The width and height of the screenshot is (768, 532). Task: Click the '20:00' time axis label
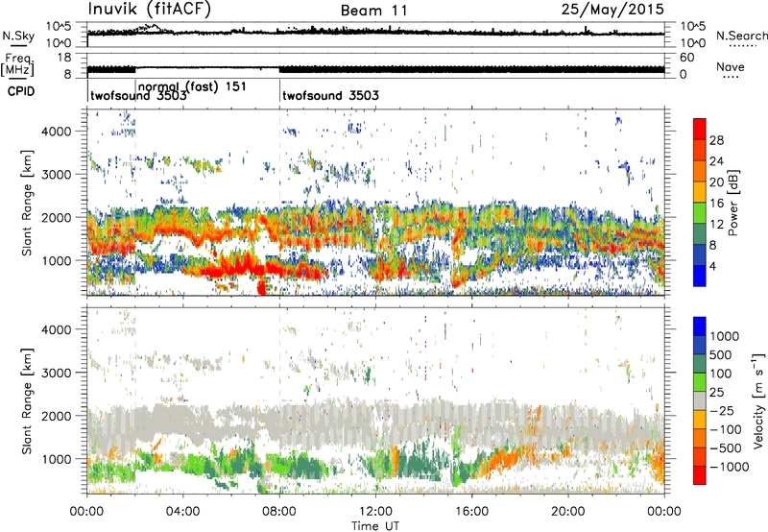567,512
